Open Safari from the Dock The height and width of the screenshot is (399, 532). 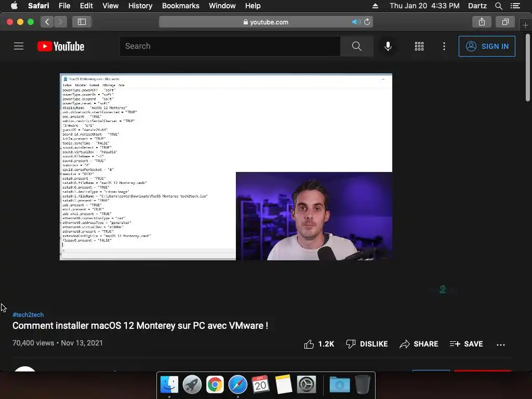(238, 385)
